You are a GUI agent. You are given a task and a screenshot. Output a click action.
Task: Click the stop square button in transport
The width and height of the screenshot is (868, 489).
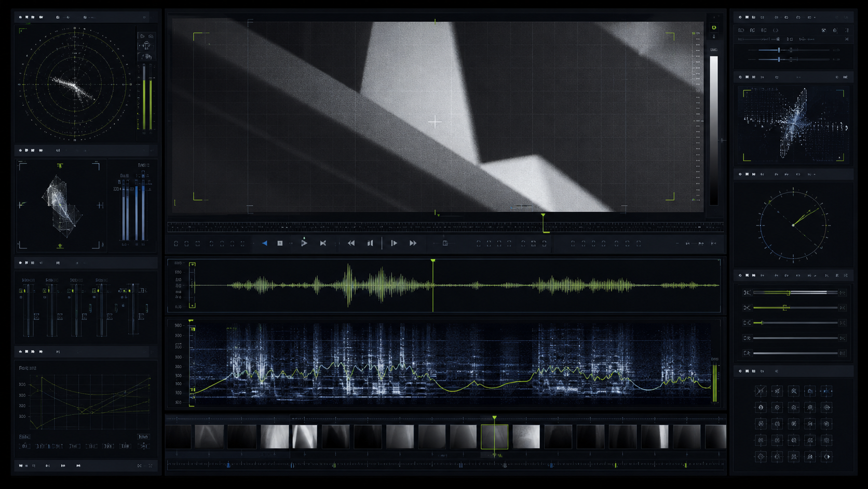[280, 243]
